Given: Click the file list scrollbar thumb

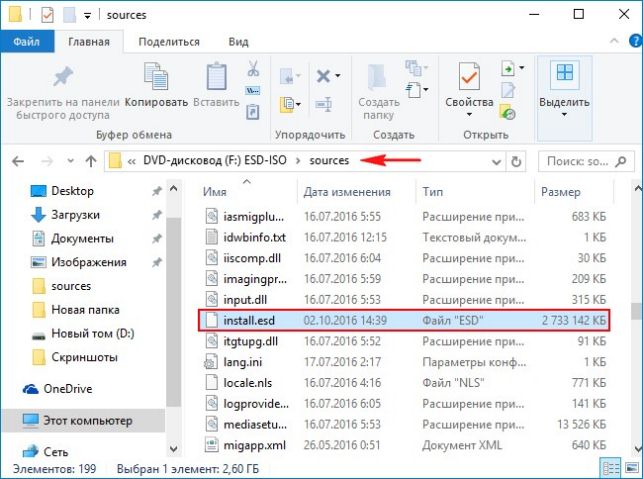Looking at the screenshot, I should [637, 311].
